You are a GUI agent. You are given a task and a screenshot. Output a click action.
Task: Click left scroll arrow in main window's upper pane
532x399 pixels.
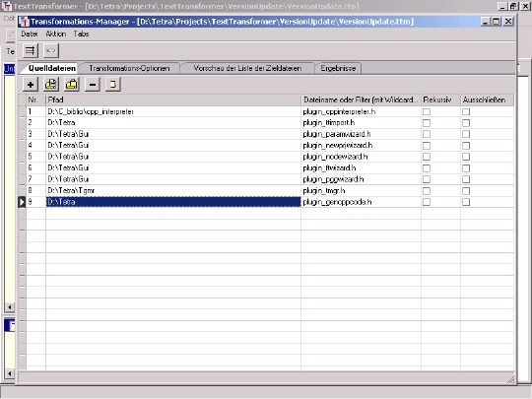10,307
